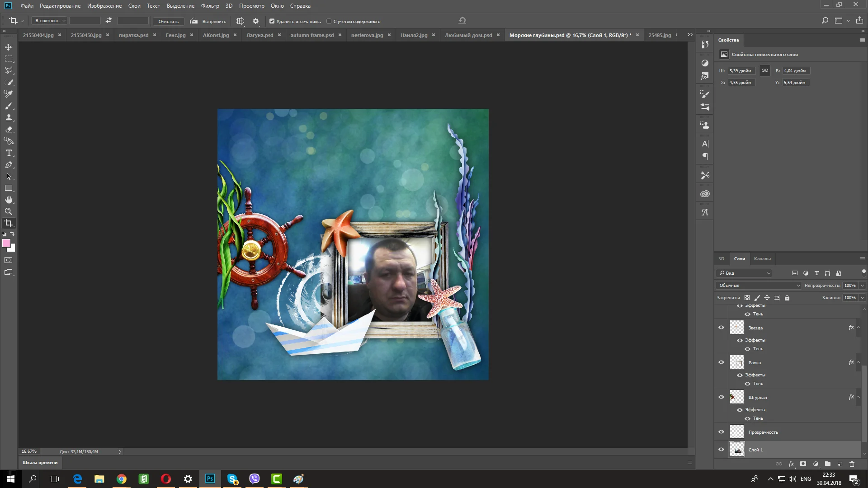868x488 pixels.
Task: Click the pink foreground color swatch
Action: point(6,244)
